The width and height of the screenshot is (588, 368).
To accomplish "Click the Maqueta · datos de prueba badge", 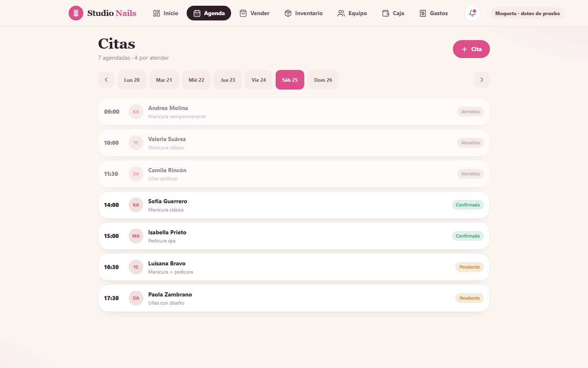I will [x=527, y=13].
